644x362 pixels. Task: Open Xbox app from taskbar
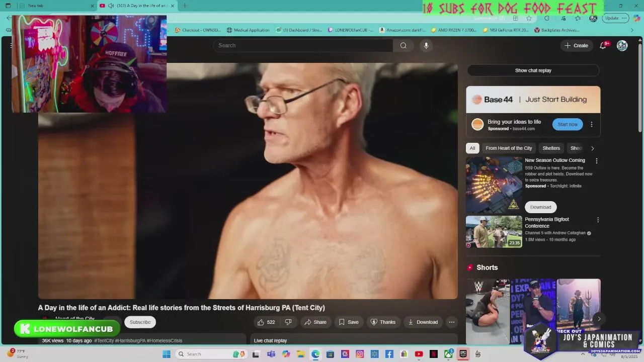click(x=448, y=354)
